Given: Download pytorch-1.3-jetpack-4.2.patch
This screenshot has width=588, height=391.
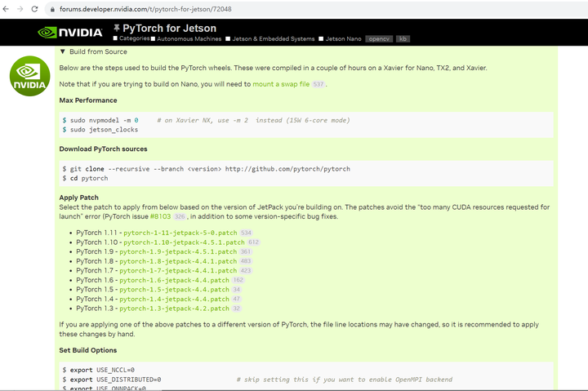Looking at the screenshot, I should click(x=175, y=309).
